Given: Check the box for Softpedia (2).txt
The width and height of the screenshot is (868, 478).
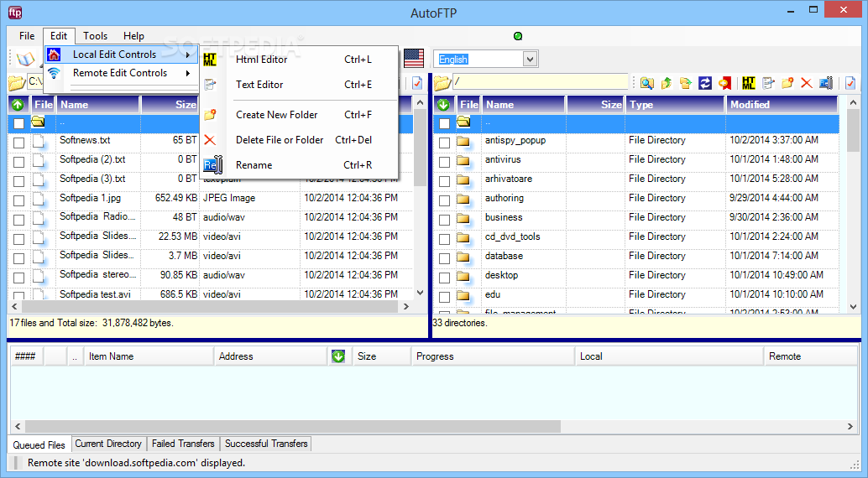Looking at the screenshot, I should click(x=18, y=162).
